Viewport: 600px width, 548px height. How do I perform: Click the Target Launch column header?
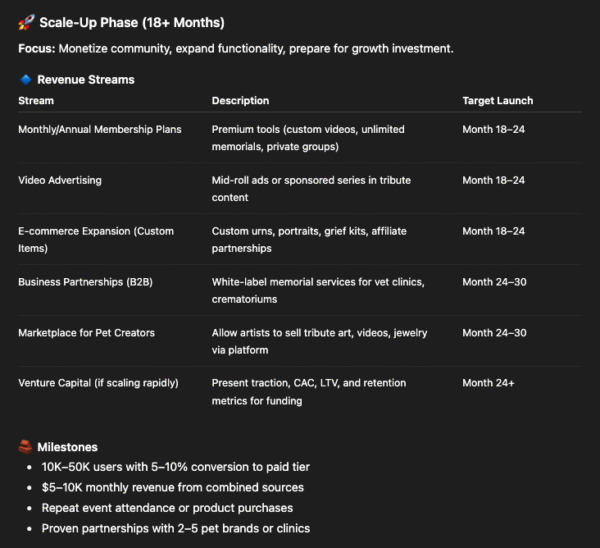pyautogui.click(x=497, y=100)
